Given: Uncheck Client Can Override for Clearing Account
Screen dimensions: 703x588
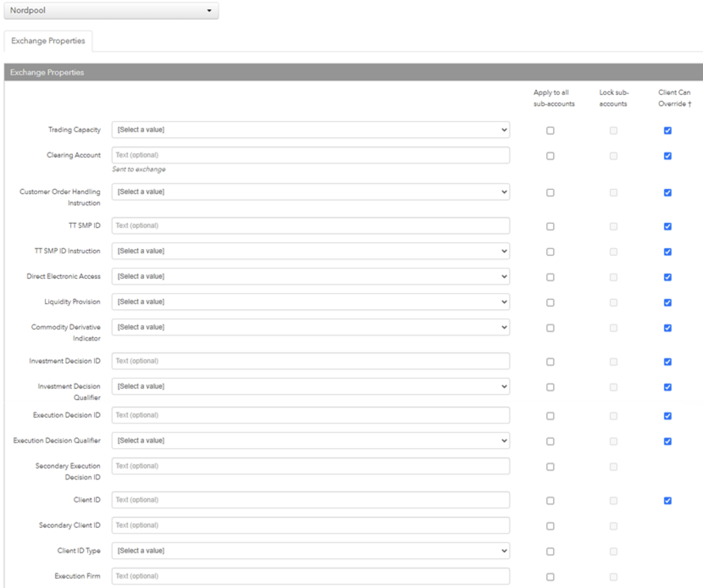Looking at the screenshot, I should click(x=668, y=156).
